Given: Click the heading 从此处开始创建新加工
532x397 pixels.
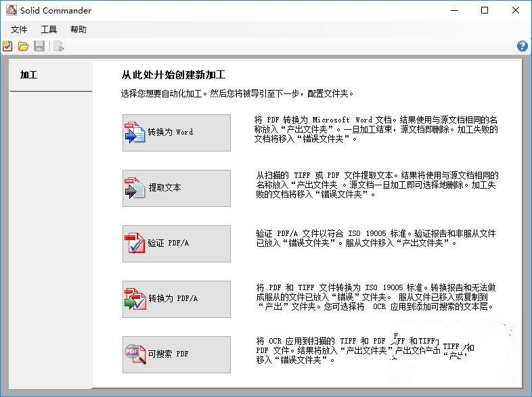Looking at the screenshot, I should 173,74.
